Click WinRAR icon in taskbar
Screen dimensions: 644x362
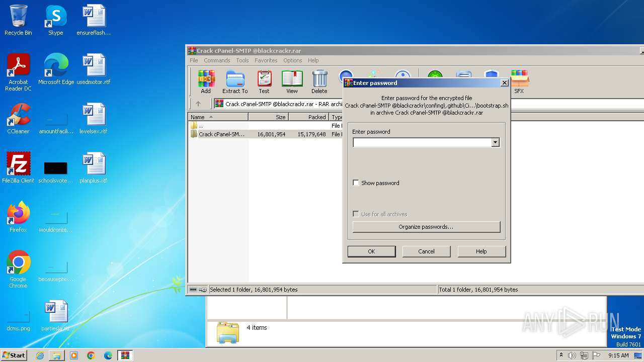[x=125, y=355]
